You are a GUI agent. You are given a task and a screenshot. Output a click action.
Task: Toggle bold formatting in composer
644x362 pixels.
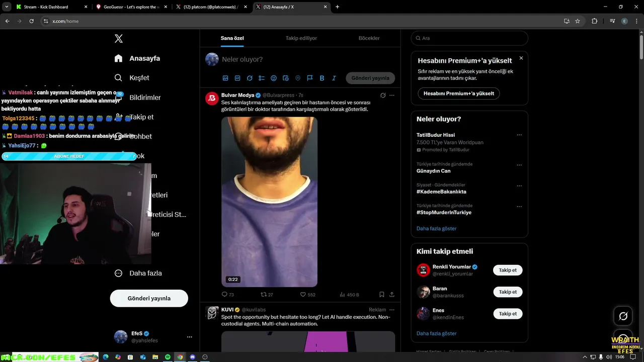click(x=322, y=78)
